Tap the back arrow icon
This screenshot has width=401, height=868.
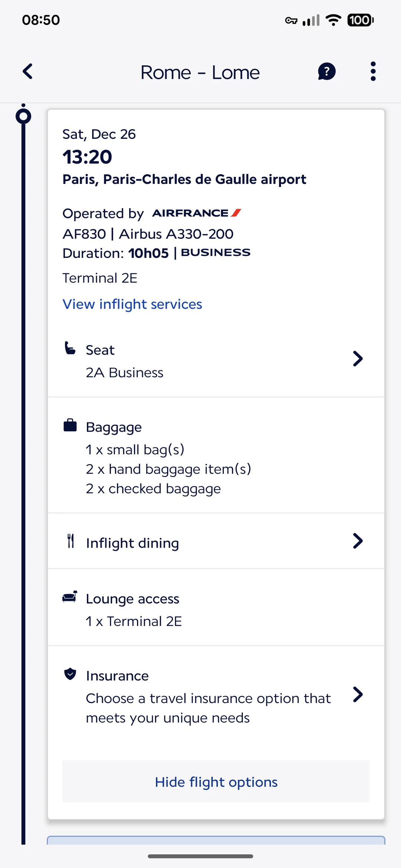pos(28,71)
